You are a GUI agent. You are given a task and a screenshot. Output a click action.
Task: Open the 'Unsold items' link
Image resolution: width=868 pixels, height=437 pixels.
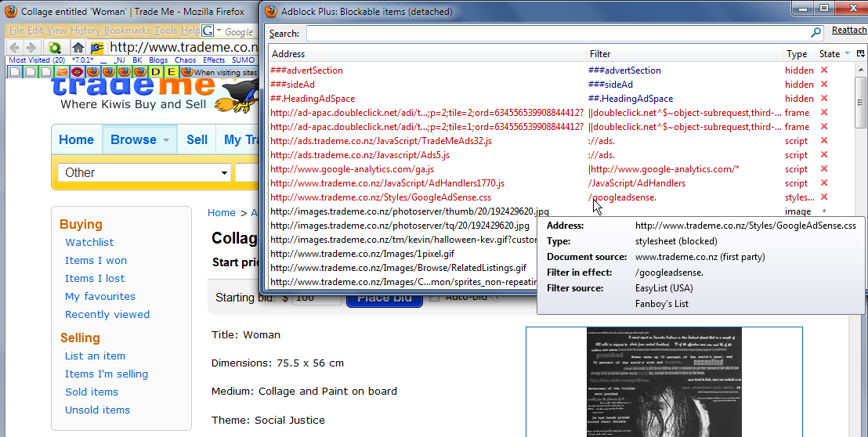(97, 410)
